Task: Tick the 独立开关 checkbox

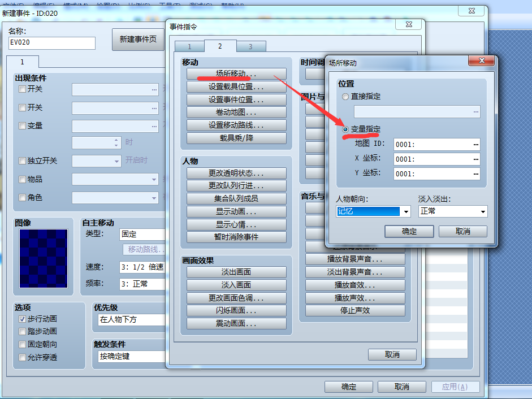Action: 23,161
